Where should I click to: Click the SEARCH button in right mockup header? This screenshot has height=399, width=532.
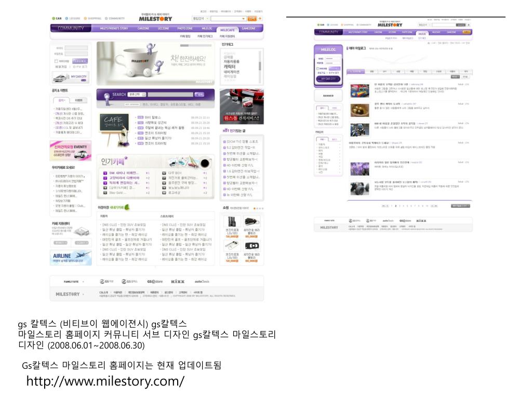tap(461, 25)
